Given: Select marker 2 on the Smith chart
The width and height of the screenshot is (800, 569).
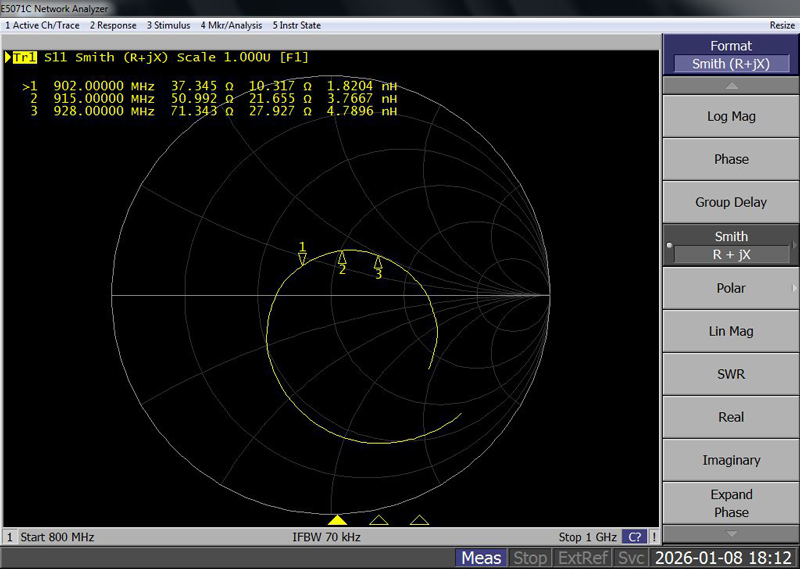Looking at the screenshot, I should pos(342,257).
